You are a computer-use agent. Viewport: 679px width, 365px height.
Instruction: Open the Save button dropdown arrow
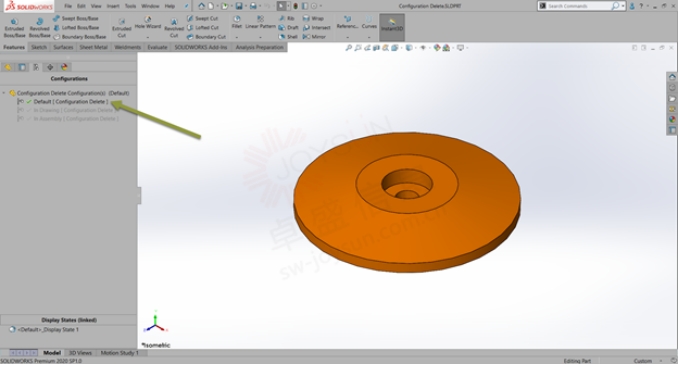coord(245,6)
